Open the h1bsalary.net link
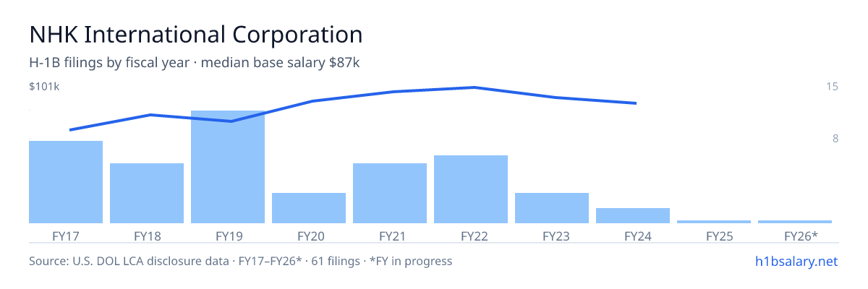This screenshot has width=868, height=289. coord(796,261)
